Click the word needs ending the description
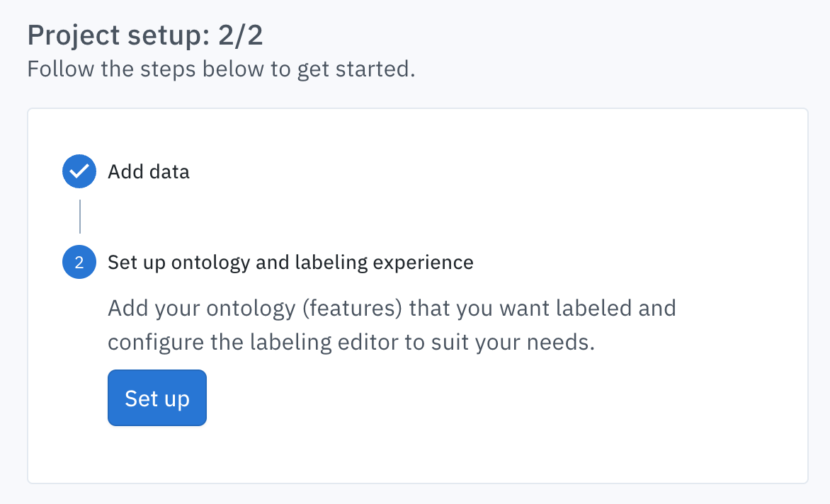830x504 pixels. coord(561,343)
